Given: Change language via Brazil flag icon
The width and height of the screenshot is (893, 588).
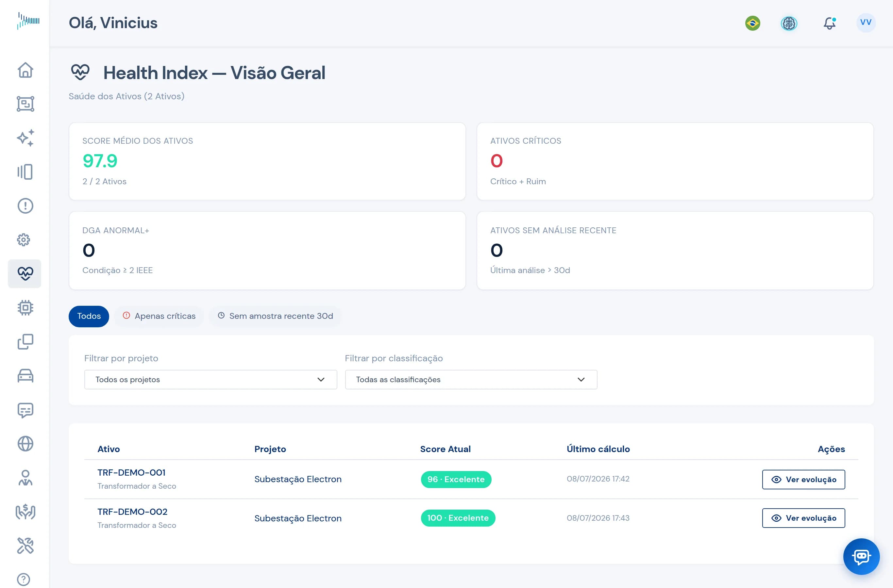Looking at the screenshot, I should coord(753,23).
